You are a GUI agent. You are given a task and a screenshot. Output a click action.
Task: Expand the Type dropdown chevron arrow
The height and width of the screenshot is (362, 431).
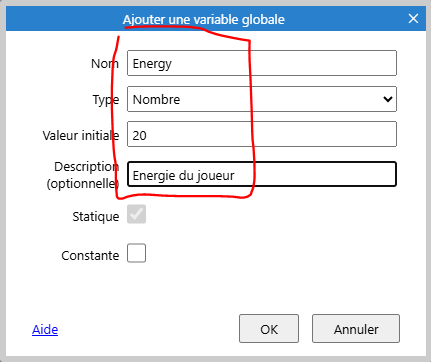[388, 99]
